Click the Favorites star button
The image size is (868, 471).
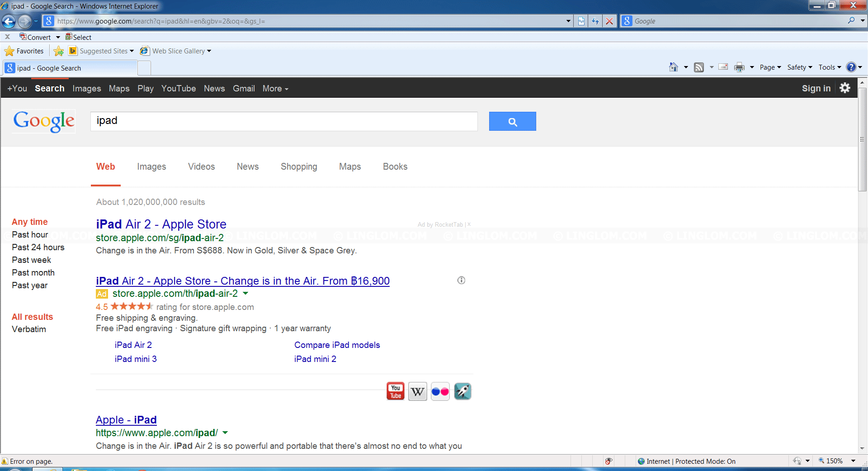(x=24, y=51)
